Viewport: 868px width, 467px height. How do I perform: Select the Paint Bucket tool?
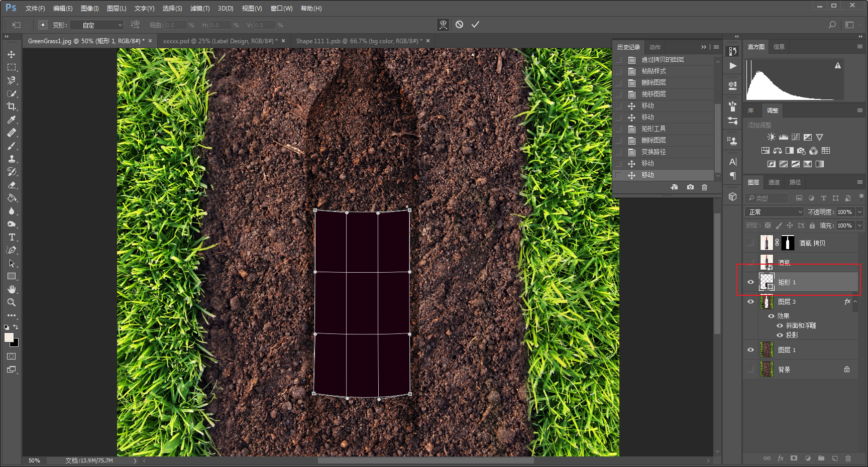point(12,198)
